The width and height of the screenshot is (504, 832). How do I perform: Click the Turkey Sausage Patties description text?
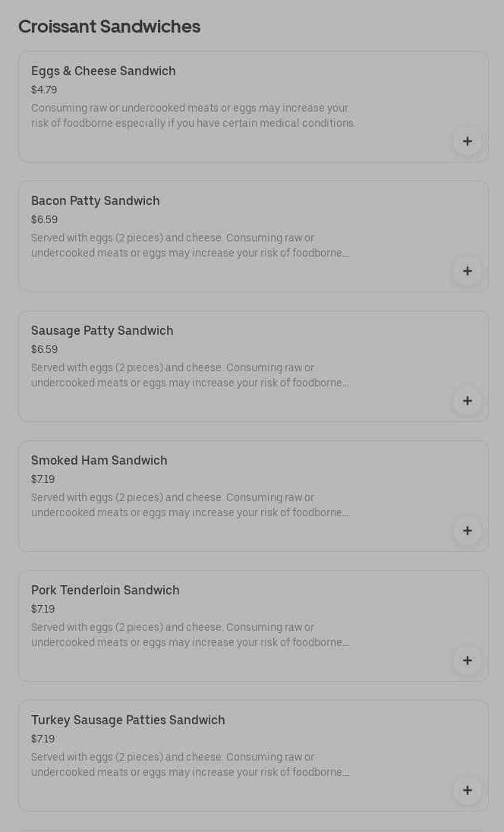click(x=190, y=764)
